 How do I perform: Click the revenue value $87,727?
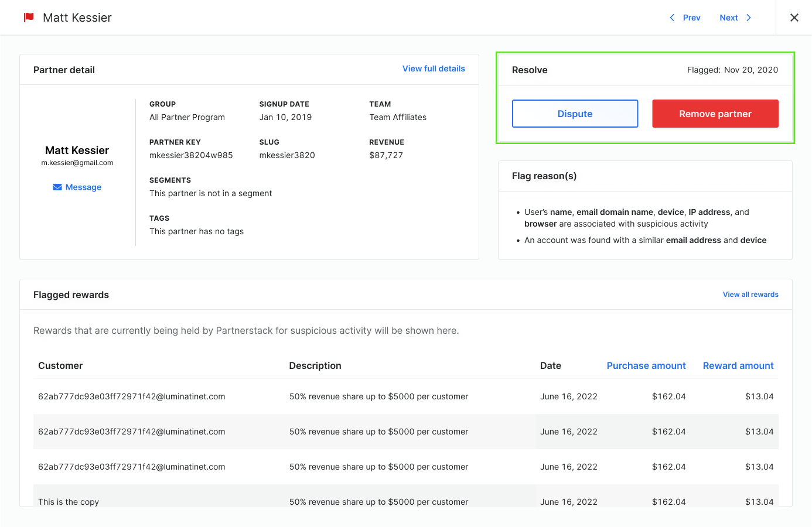386,155
